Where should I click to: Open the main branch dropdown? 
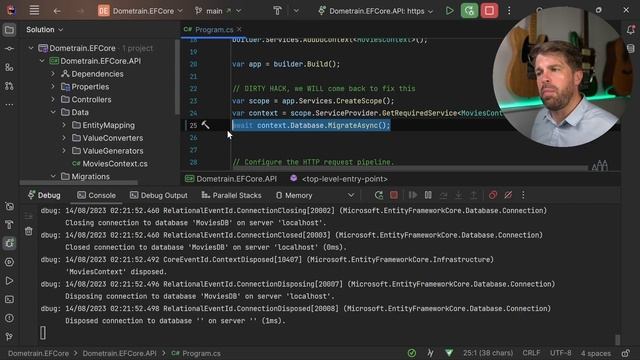coord(218,11)
